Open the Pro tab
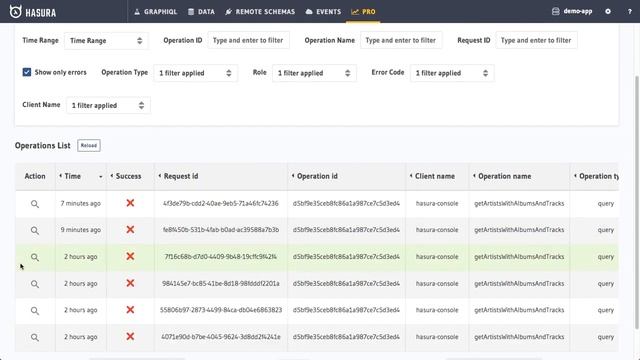 pyautogui.click(x=363, y=12)
